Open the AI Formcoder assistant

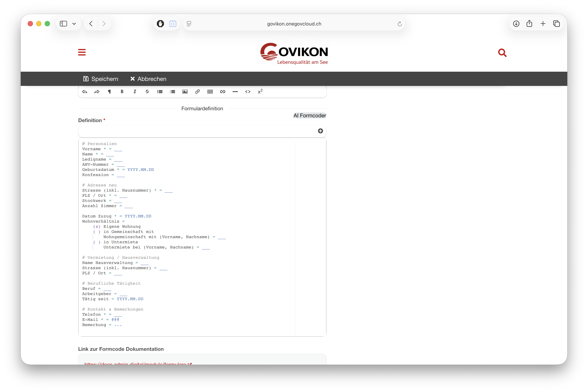(x=310, y=115)
